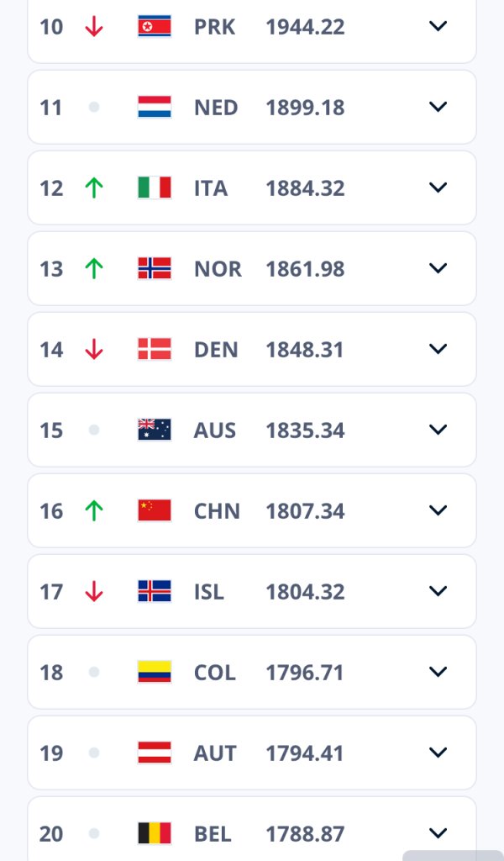Click the green up arrow at rank 16

94,510
